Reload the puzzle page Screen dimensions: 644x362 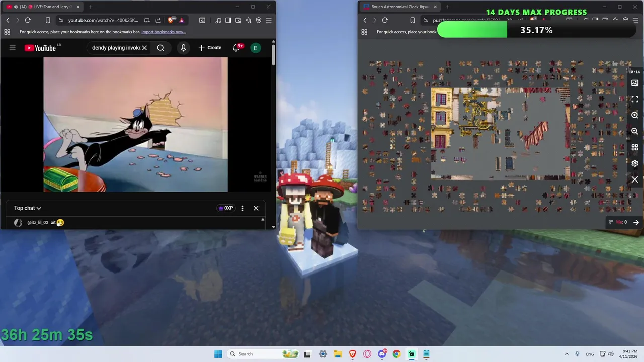[385, 20]
